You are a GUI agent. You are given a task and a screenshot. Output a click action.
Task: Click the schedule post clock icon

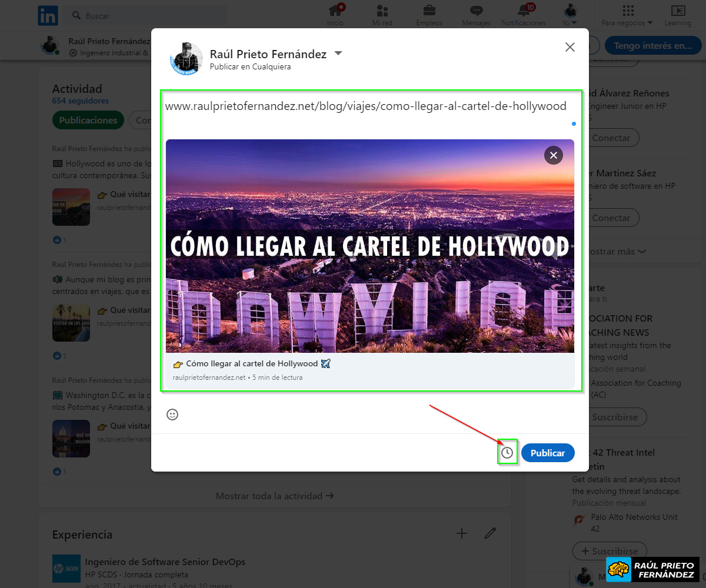507,453
